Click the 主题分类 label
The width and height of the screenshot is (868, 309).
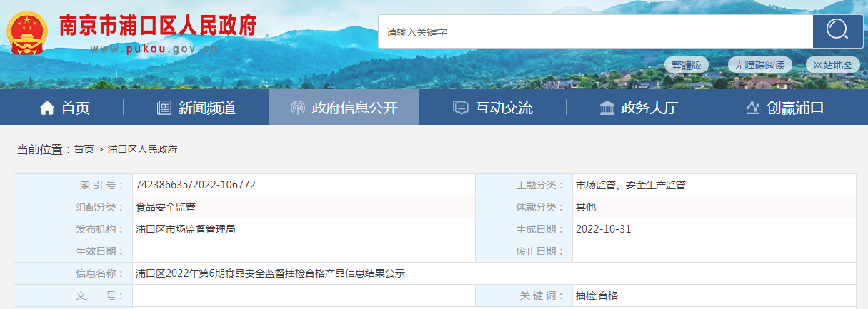540,185
